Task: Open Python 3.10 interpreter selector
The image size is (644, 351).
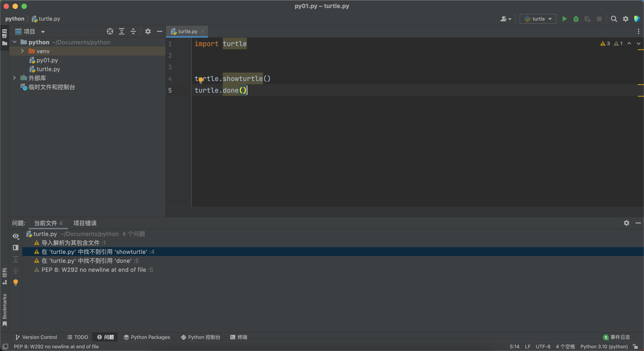Action: click(x=604, y=346)
